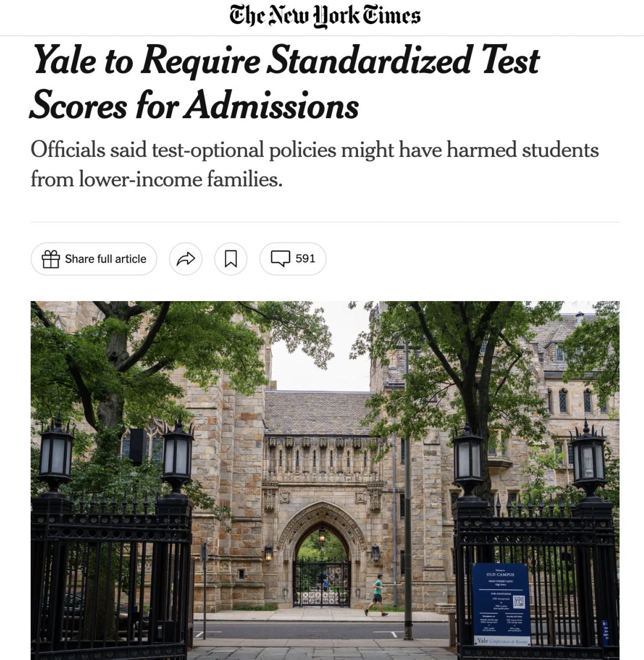Click the comment speech bubble icon

(x=280, y=258)
